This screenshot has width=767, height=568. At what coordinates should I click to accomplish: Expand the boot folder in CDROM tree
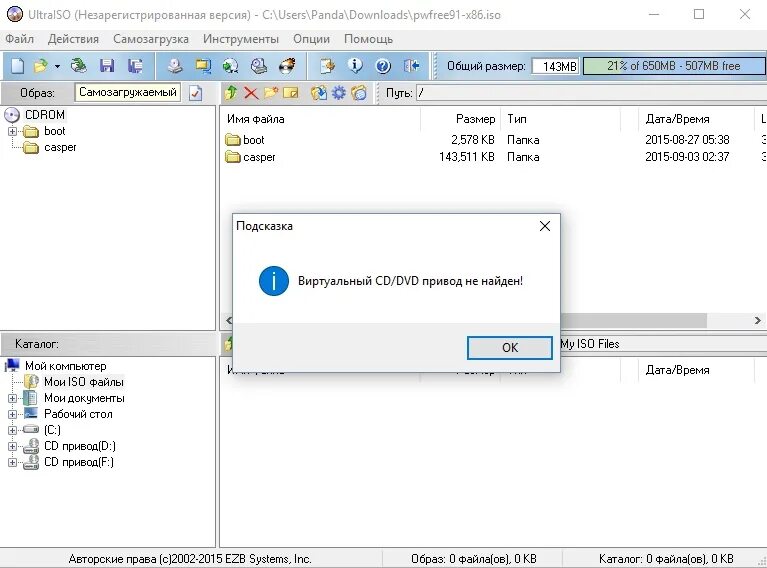(12, 131)
